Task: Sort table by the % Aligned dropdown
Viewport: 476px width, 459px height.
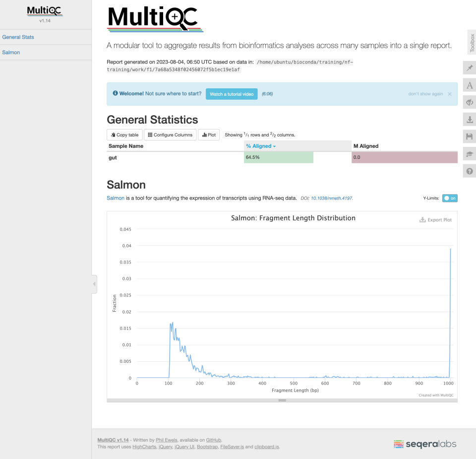Action: (261, 146)
